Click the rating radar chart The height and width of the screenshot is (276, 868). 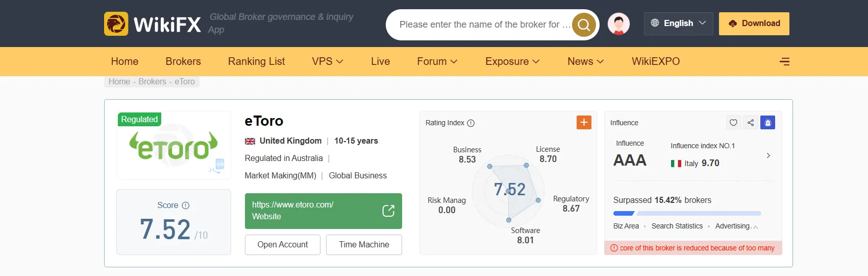click(509, 191)
